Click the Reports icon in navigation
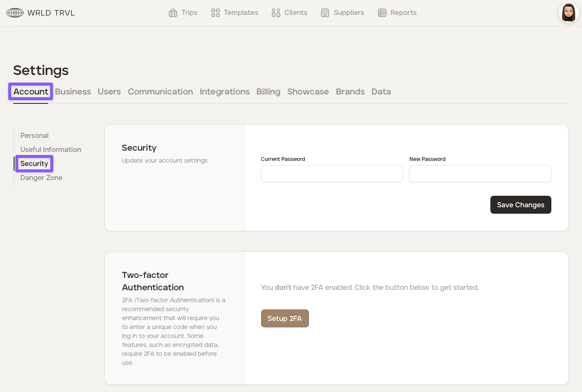The height and width of the screenshot is (392, 582). click(382, 13)
